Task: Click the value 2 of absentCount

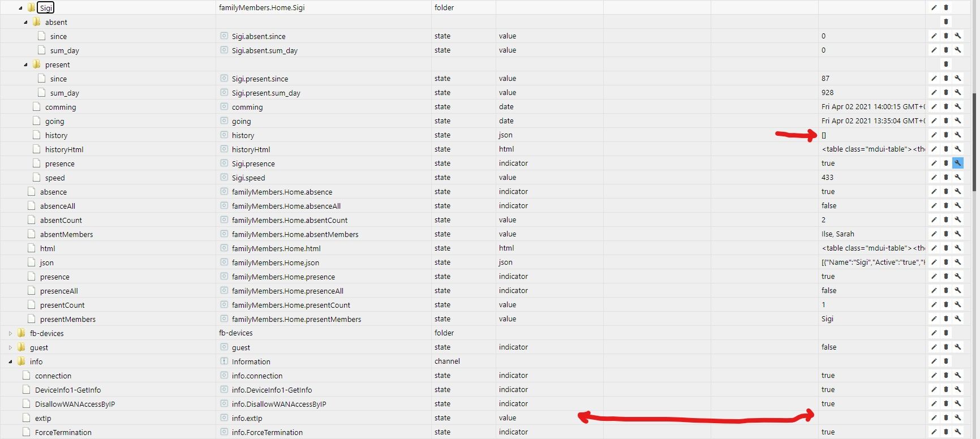Action: [823, 220]
